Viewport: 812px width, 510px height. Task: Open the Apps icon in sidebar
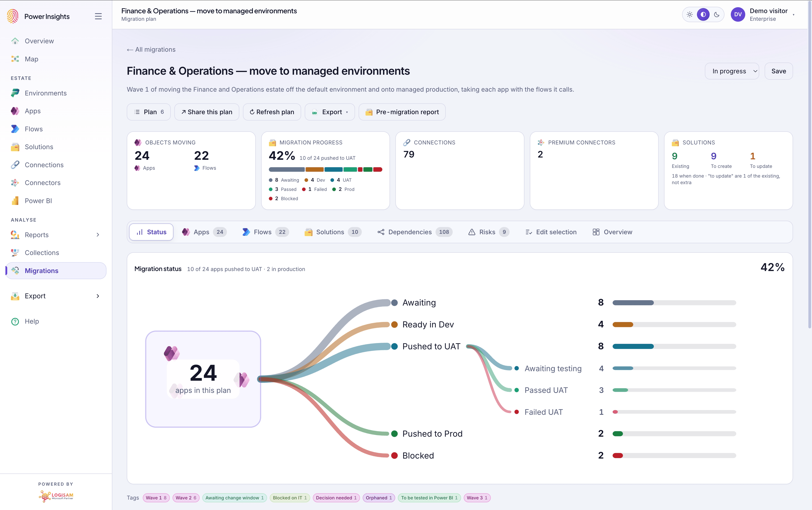pyautogui.click(x=15, y=111)
